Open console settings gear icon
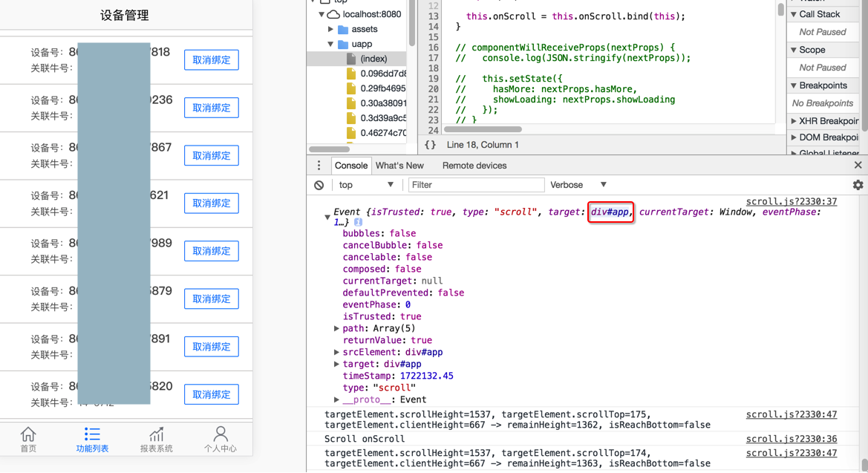 coord(858,185)
